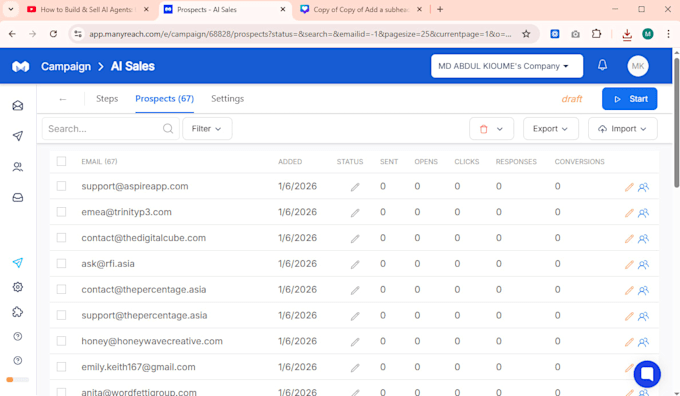
Task: Open the MK profile avatar
Action: (x=638, y=66)
